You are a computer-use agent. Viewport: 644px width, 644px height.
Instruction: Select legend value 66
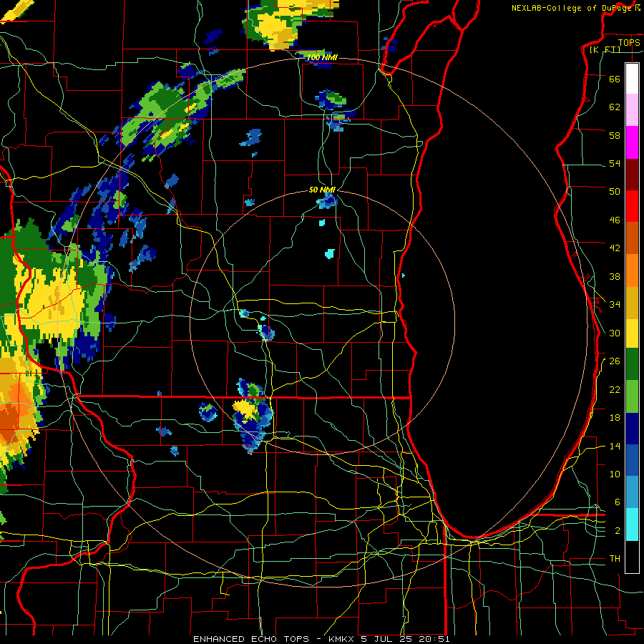[x=615, y=79]
